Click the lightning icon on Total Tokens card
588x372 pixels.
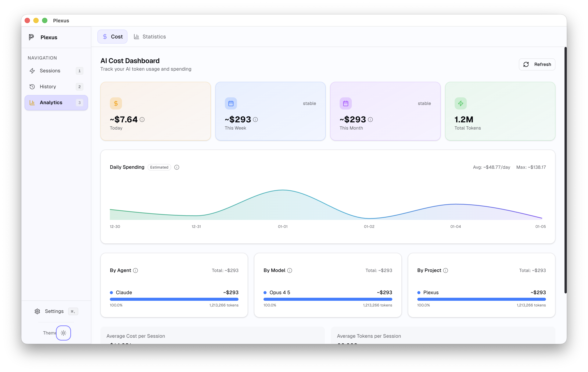461,103
